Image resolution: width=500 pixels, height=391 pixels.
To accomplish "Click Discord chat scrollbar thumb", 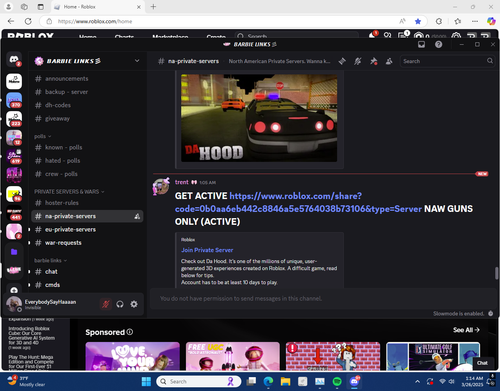I will (x=496, y=273).
